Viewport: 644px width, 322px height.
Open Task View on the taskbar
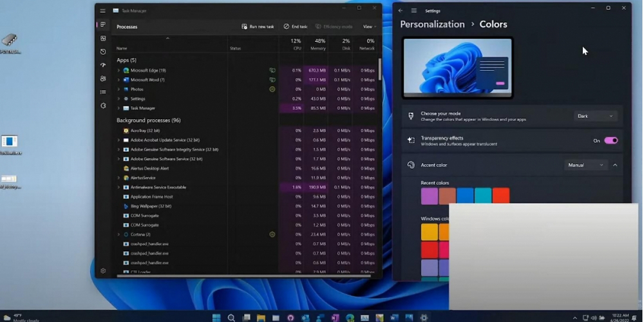pos(246,318)
